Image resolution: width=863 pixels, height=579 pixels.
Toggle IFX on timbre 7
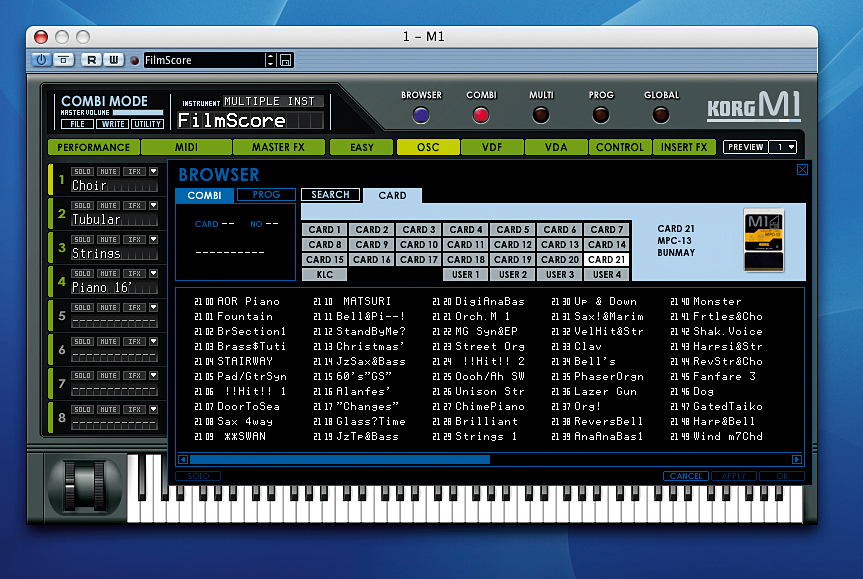pos(134,376)
